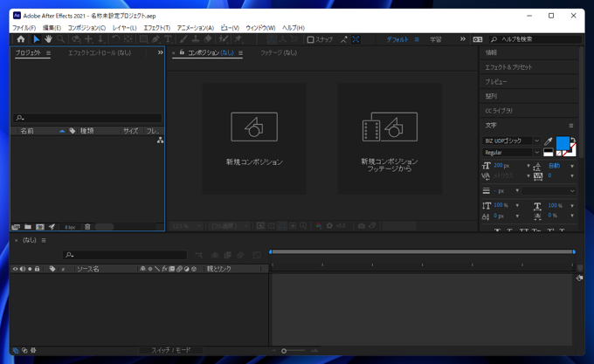Image resolution: width=594 pixels, height=364 pixels.
Task: Click the timeline zoom slider handle
Action: pos(284,351)
